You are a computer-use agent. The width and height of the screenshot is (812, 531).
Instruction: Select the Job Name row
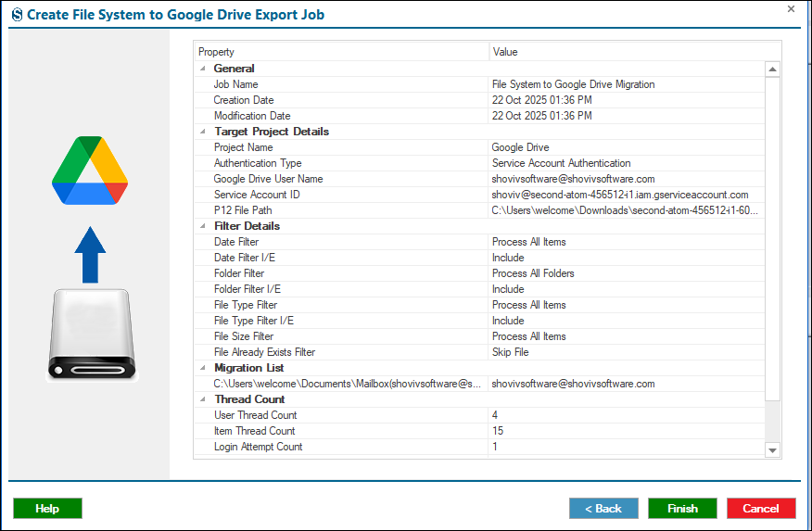pyautogui.click(x=479, y=84)
